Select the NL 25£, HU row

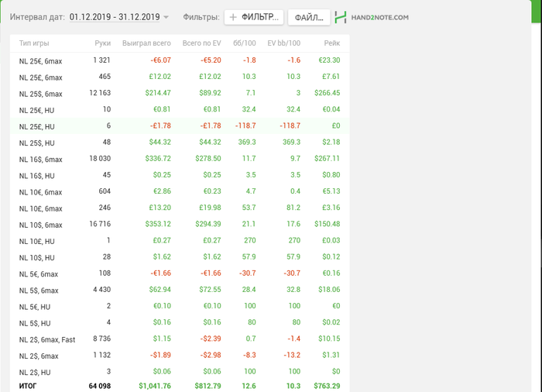coord(180,126)
